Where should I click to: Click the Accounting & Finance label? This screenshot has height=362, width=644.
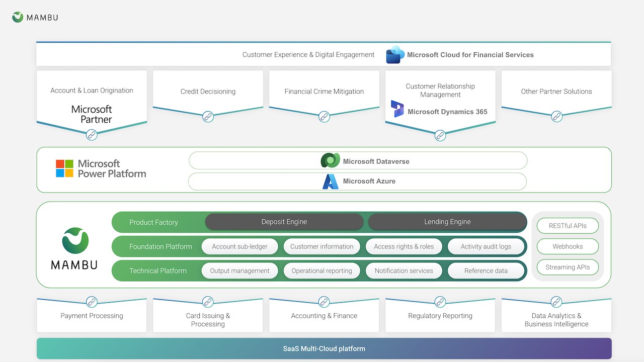tap(324, 316)
